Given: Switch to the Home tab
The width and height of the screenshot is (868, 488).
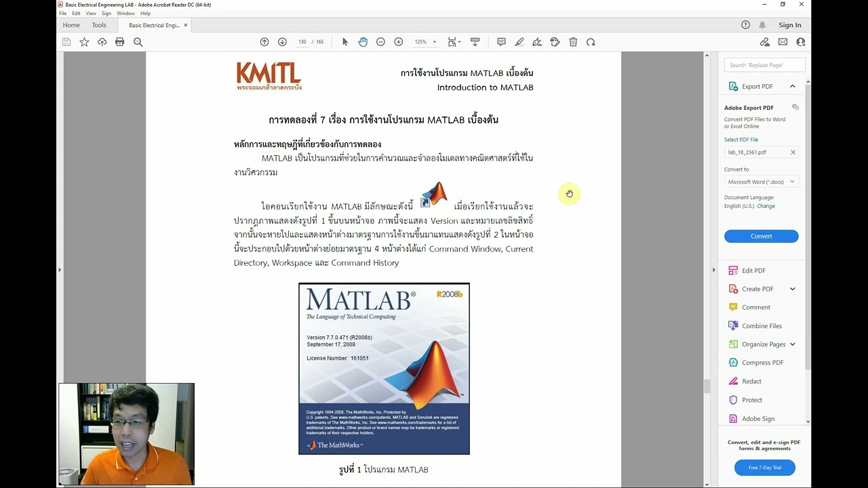Looking at the screenshot, I should [71, 25].
